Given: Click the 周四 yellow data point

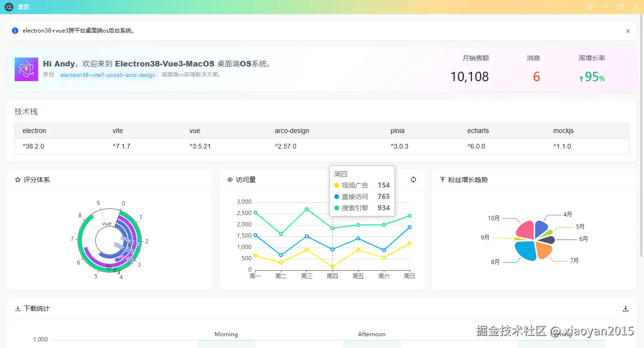Looking at the screenshot, I should tap(332, 267).
